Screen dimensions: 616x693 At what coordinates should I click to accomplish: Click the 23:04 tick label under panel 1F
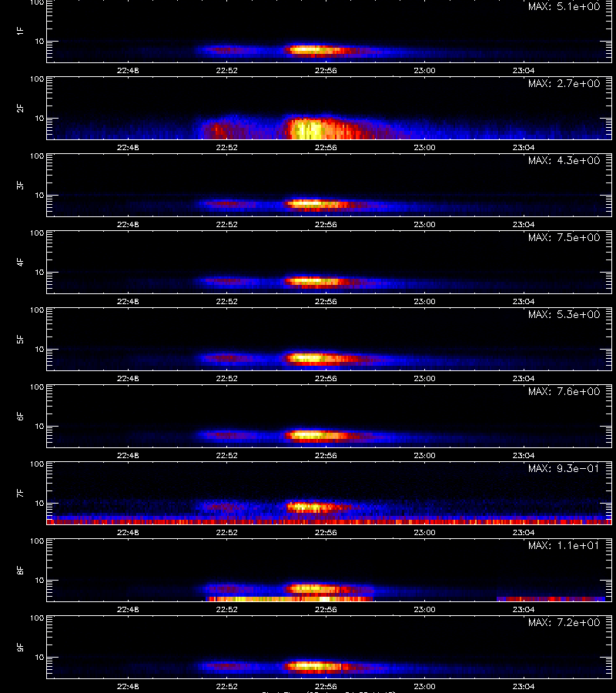click(x=524, y=70)
